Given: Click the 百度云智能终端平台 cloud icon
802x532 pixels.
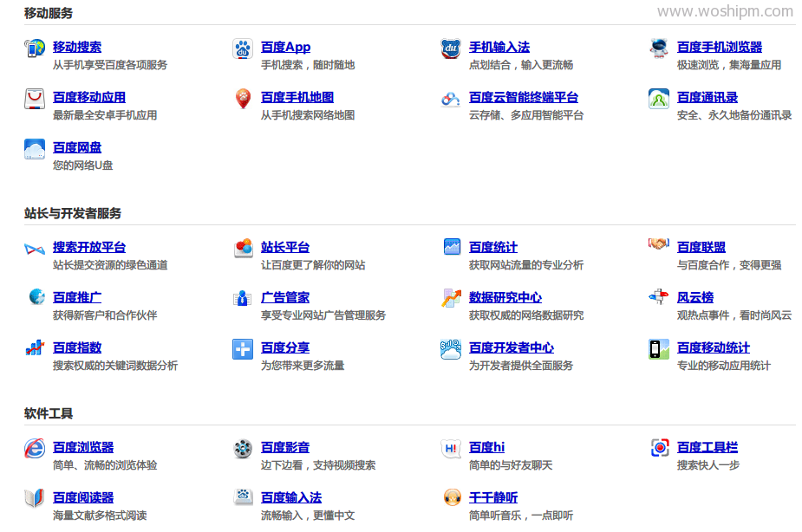Looking at the screenshot, I should (451, 99).
